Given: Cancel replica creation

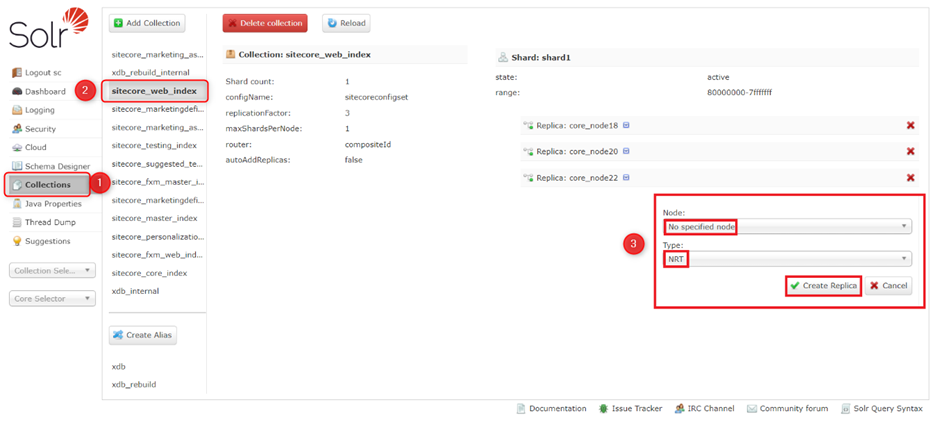Looking at the screenshot, I should point(888,286).
